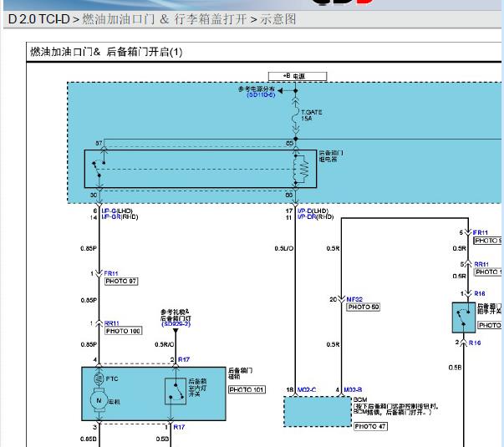Select the 示意图 breadcrumb item
The height and width of the screenshot is (447, 504).
click(x=278, y=19)
